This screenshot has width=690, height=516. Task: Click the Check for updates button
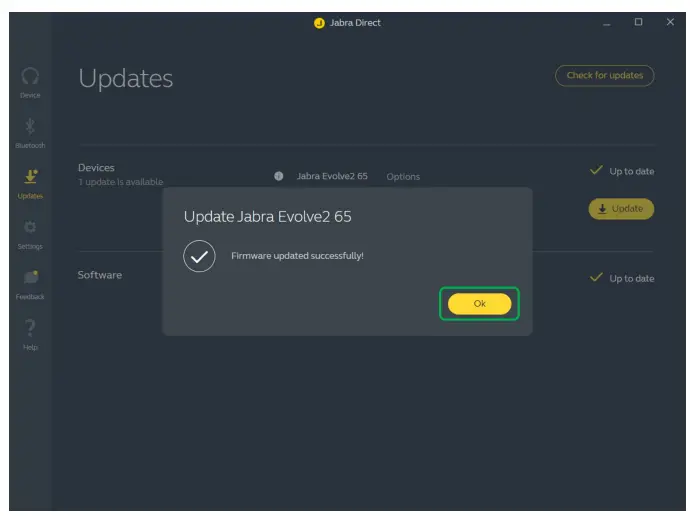click(x=605, y=76)
